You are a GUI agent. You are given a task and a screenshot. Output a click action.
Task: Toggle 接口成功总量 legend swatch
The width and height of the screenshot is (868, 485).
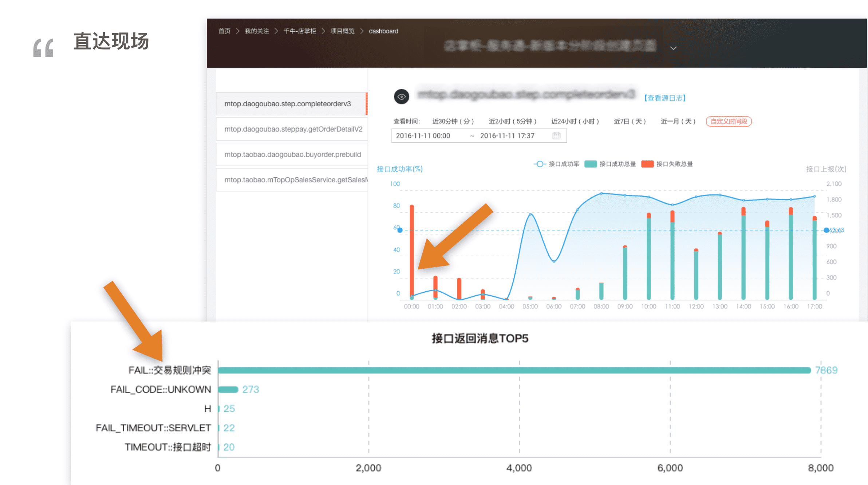tap(591, 164)
